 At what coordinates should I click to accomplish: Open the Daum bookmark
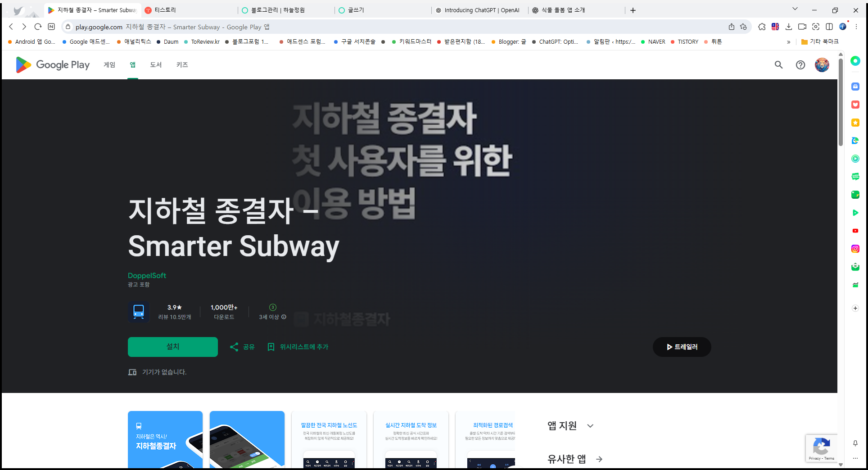(x=167, y=41)
